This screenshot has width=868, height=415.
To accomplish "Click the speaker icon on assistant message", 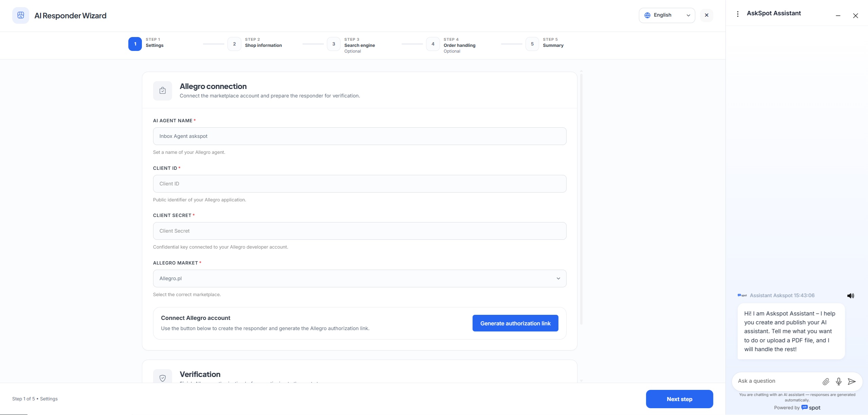I will click(x=850, y=296).
